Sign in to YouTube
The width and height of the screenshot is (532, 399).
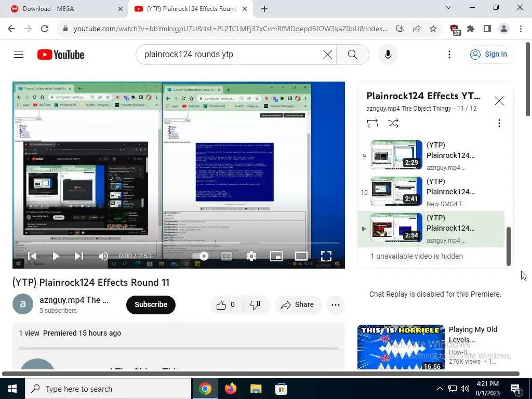489,54
